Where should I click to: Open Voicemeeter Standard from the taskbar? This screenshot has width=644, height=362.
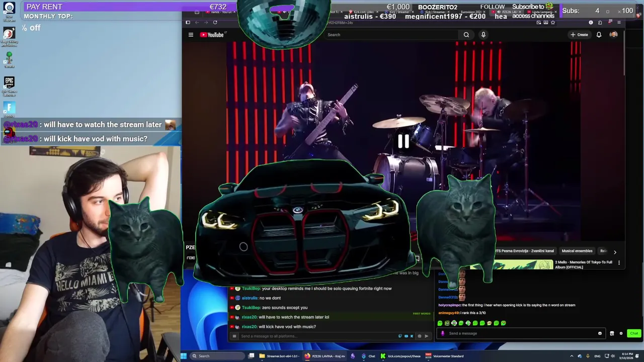445,356
